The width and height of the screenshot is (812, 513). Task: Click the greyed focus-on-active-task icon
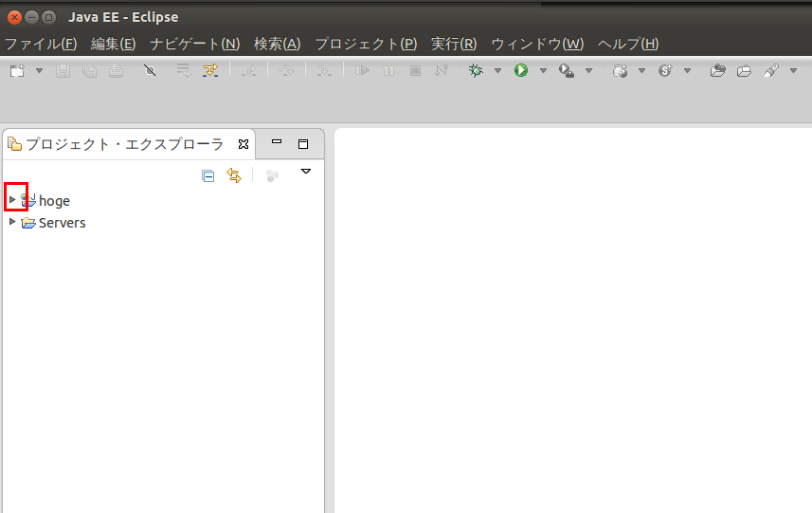point(272,175)
